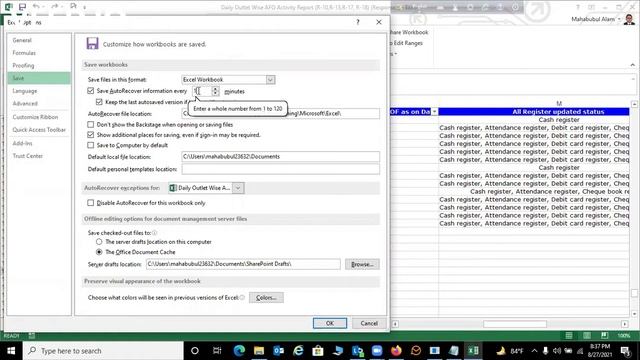Click the Page Break Preview icon in status bar
Screen dimensions: 640x360
[x=604, y=336]
